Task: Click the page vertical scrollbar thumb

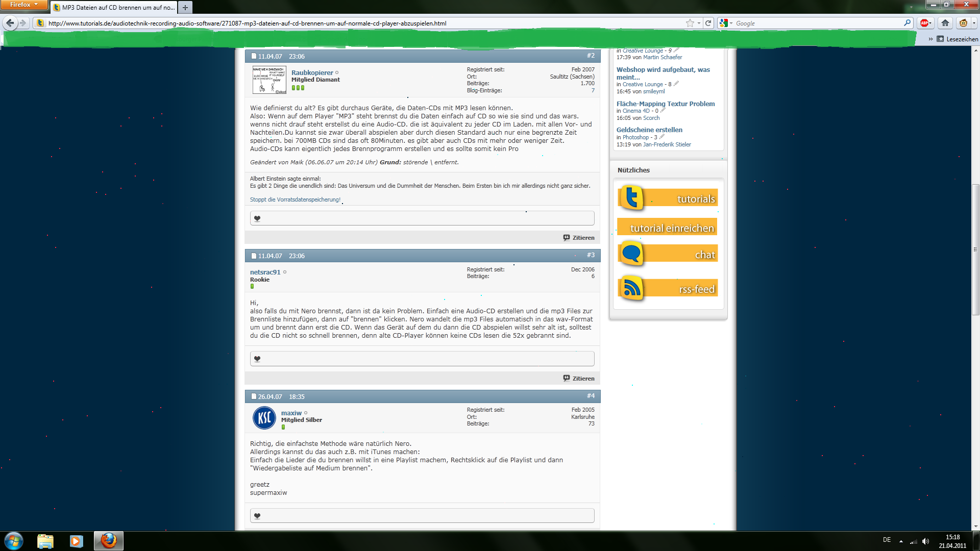Action: [975, 250]
